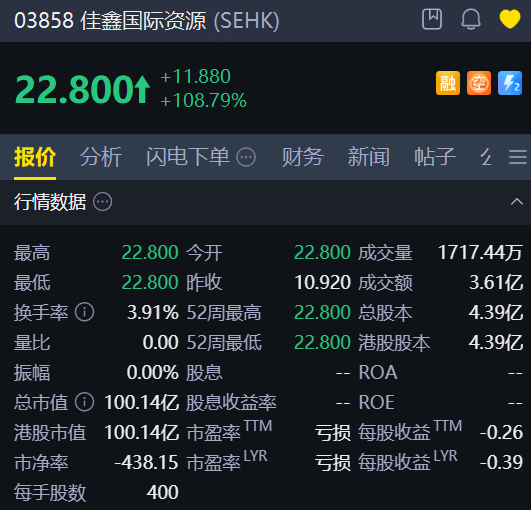The height and width of the screenshot is (510, 531).
Task: Switch to the 分析 tab
Action: click(x=101, y=157)
